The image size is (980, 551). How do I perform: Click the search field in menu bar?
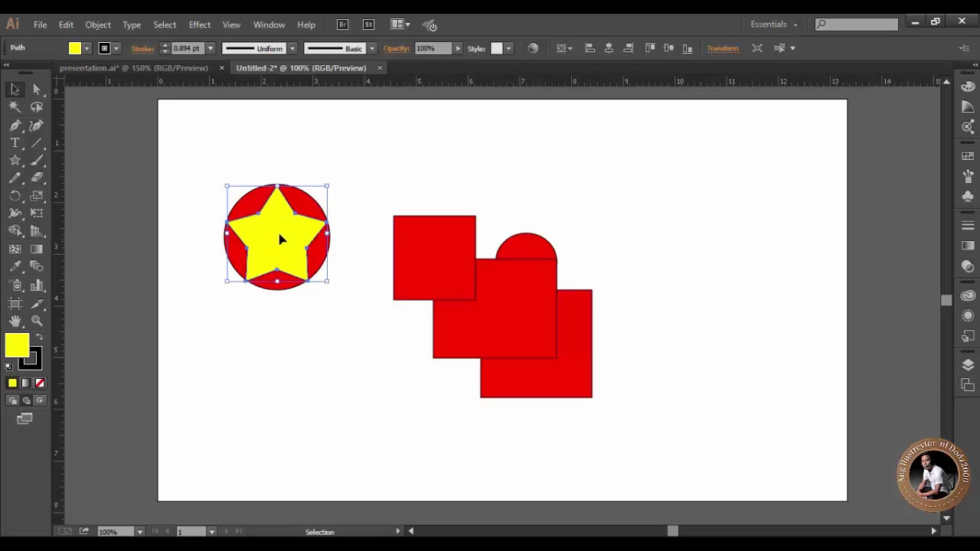(x=857, y=24)
